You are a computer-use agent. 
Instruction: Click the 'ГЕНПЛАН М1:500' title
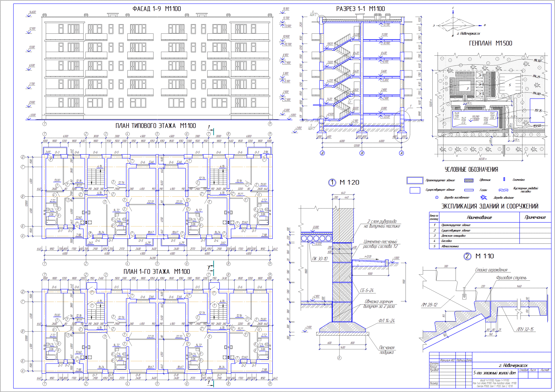490,43
